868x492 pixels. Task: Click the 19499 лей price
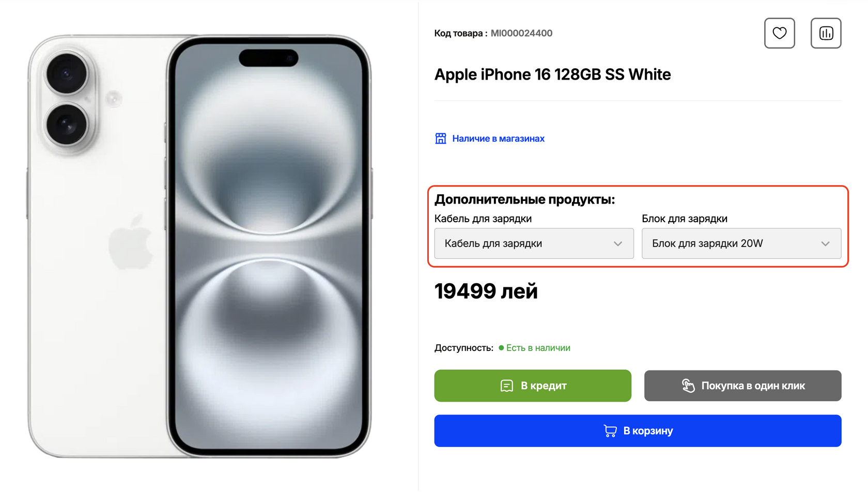pos(486,291)
